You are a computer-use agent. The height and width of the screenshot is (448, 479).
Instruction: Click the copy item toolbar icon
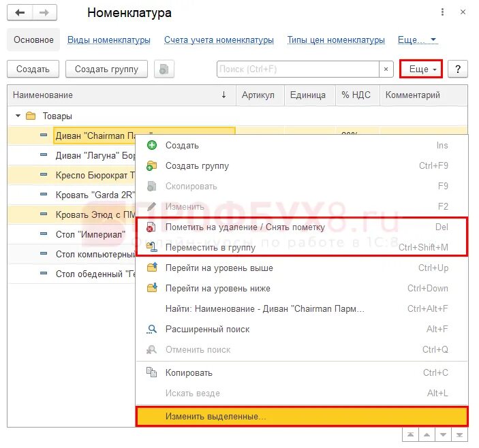pyautogui.click(x=164, y=69)
